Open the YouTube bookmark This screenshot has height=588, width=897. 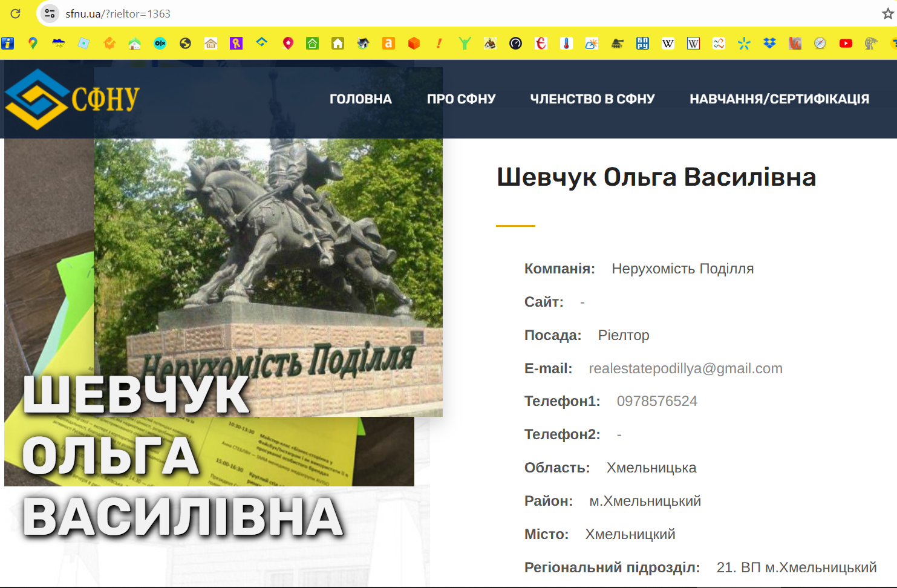pos(846,43)
